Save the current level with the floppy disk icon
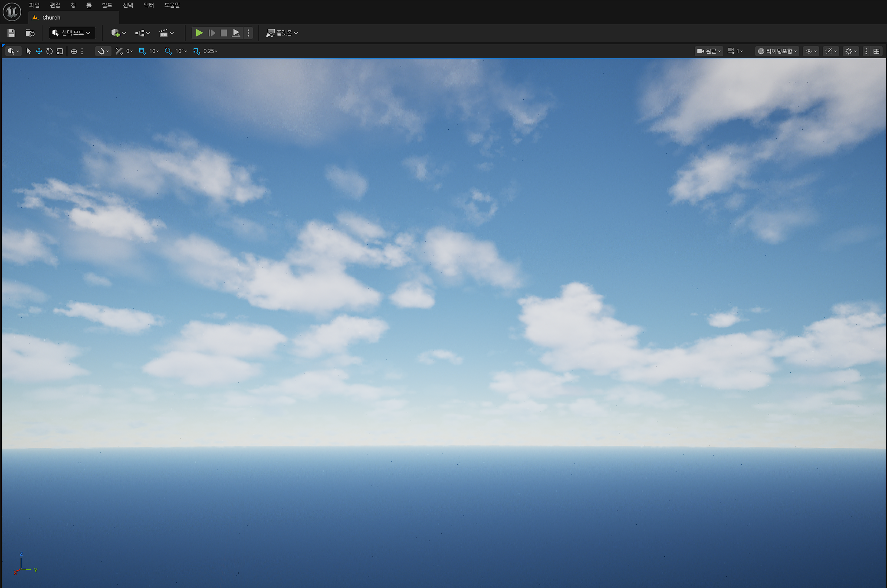887x588 pixels. click(11, 33)
